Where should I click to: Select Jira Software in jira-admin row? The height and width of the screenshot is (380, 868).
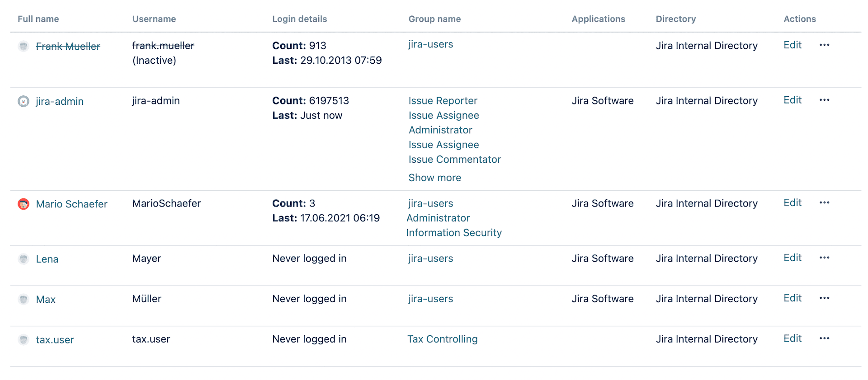(x=602, y=101)
